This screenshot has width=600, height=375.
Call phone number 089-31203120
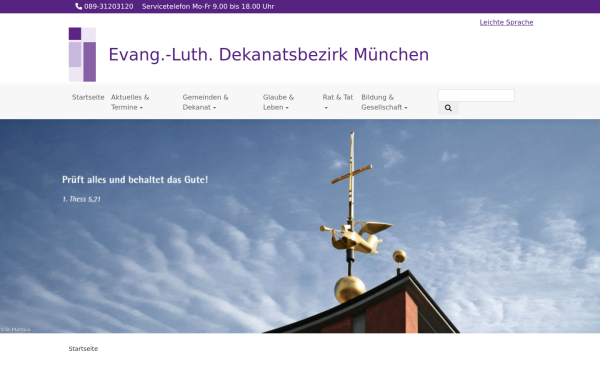(x=109, y=7)
